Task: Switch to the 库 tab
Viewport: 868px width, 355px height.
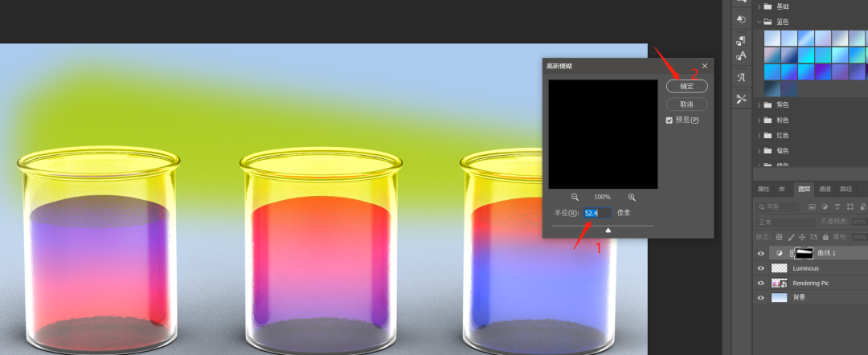Action: tap(781, 189)
